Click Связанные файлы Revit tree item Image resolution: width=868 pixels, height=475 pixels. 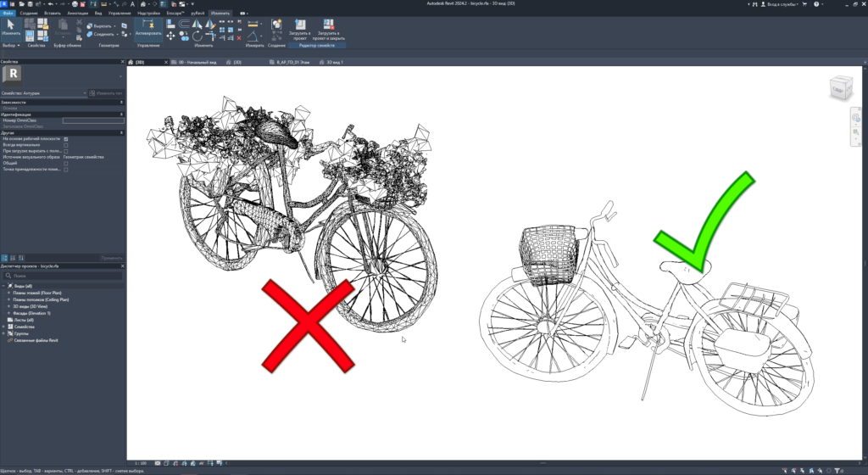(x=36, y=340)
